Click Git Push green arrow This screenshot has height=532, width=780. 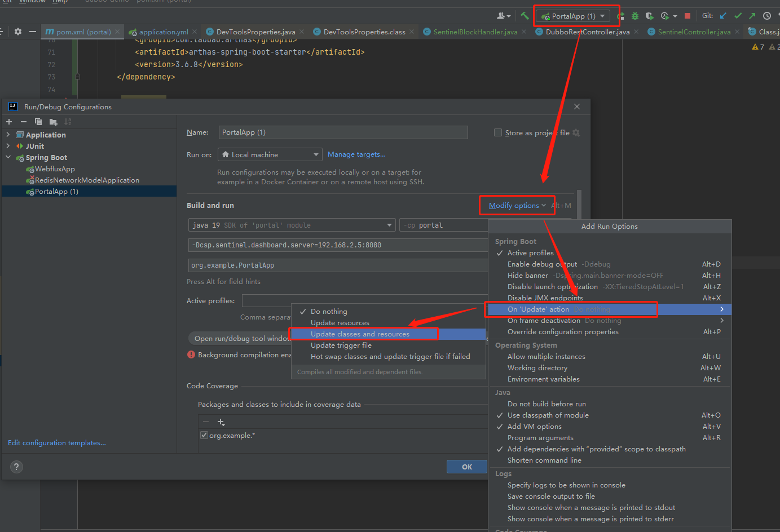coord(752,16)
